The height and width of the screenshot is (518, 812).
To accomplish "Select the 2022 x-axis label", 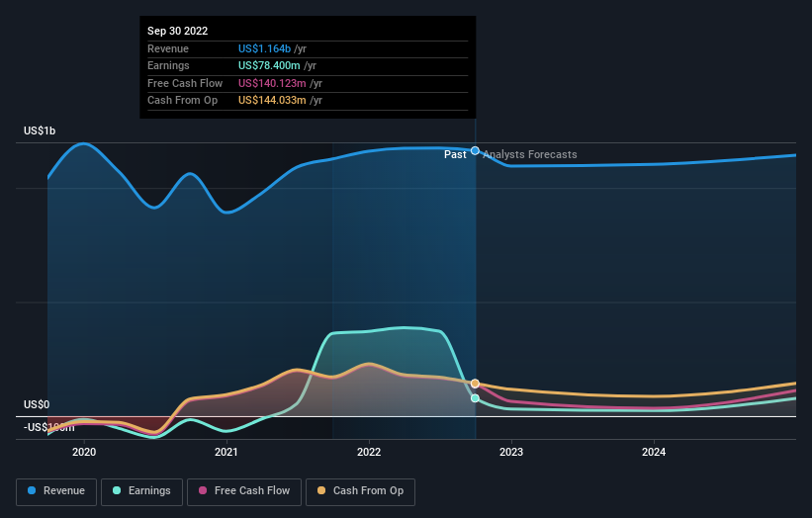I will pos(369,452).
